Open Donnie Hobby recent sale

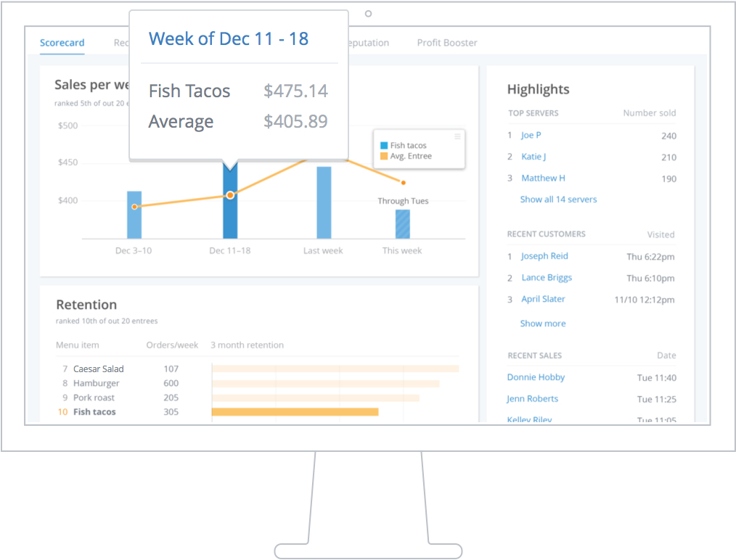point(536,377)
